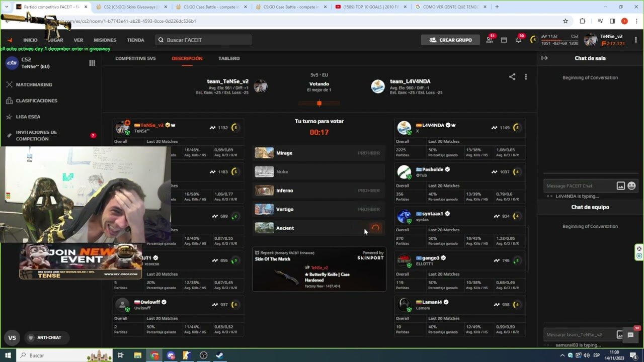644x362 pixels.
Task: Open Chrome media control icon
Action: tap(601, 21)
